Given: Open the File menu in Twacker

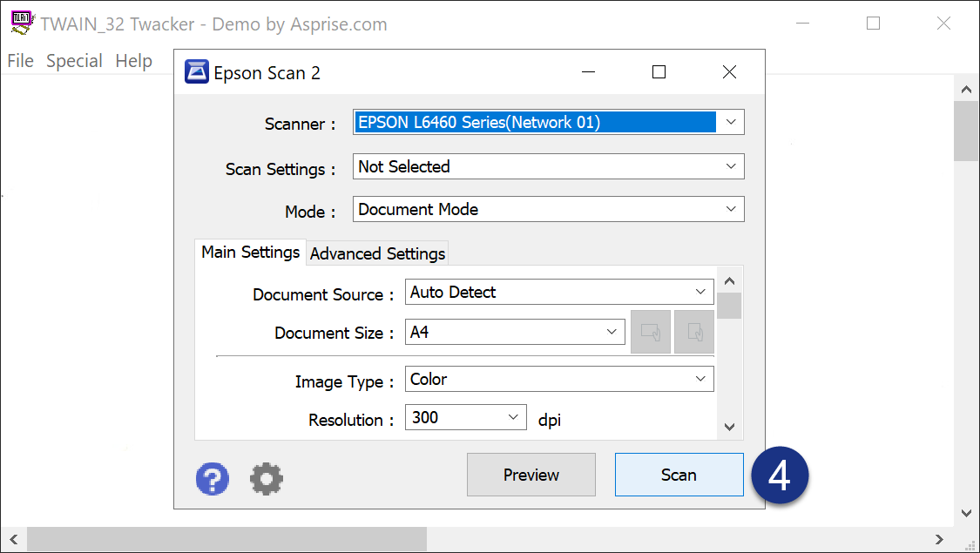Looking at the screenshot, I should [x=21, y=61].
